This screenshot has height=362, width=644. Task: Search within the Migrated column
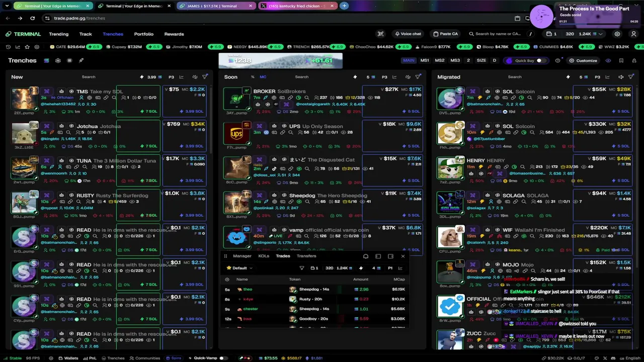(514, 77)
